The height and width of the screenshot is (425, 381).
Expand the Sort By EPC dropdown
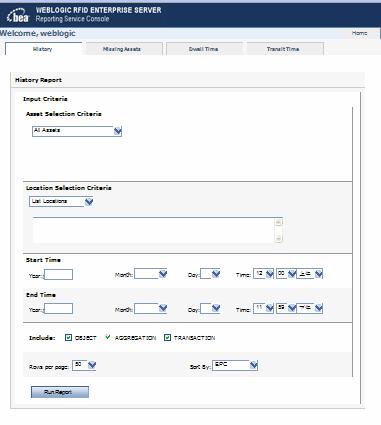click(254, 365)
